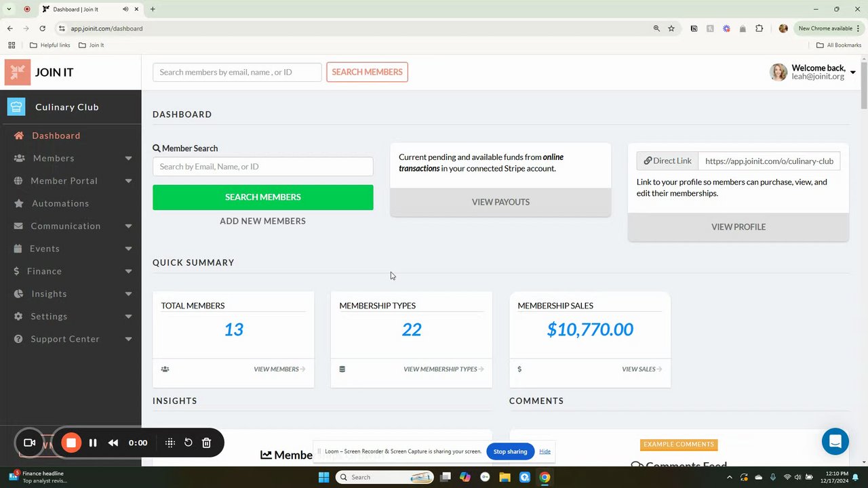Focus the top member search field
Viewport: 868px width, 488px height.
coord(237,72)
